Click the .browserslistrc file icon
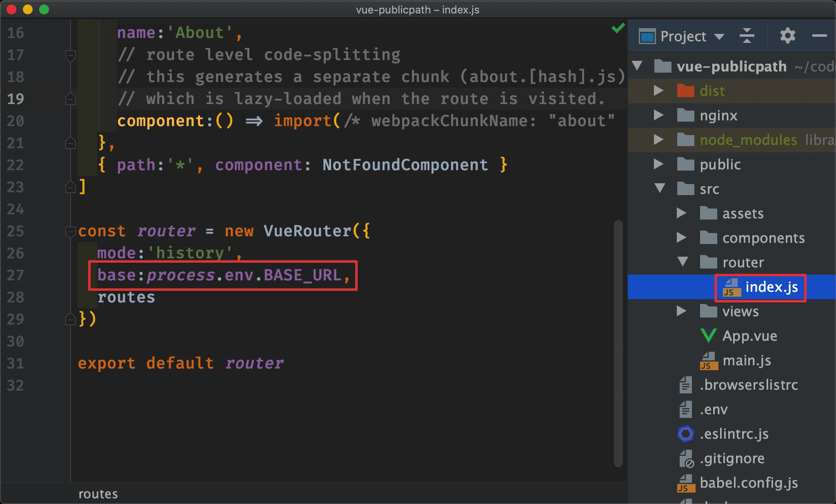836x504 pixels. [685, 385]
